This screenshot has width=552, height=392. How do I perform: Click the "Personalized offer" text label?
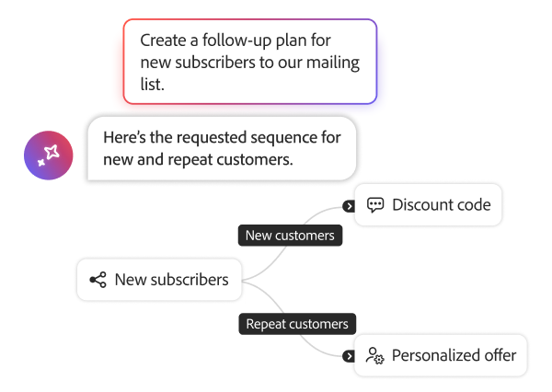454,355
